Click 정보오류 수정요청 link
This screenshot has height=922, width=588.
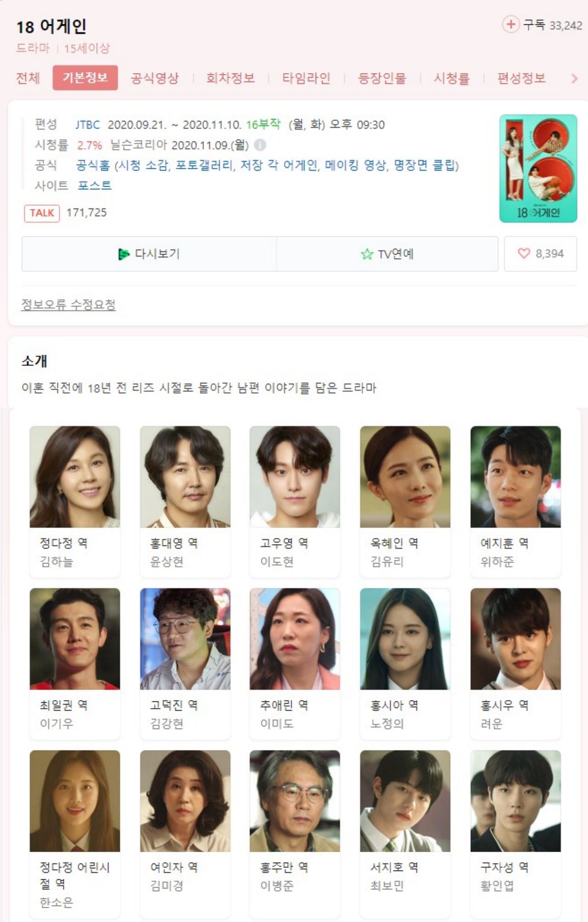pyautogui.click(x=68, y=304)
